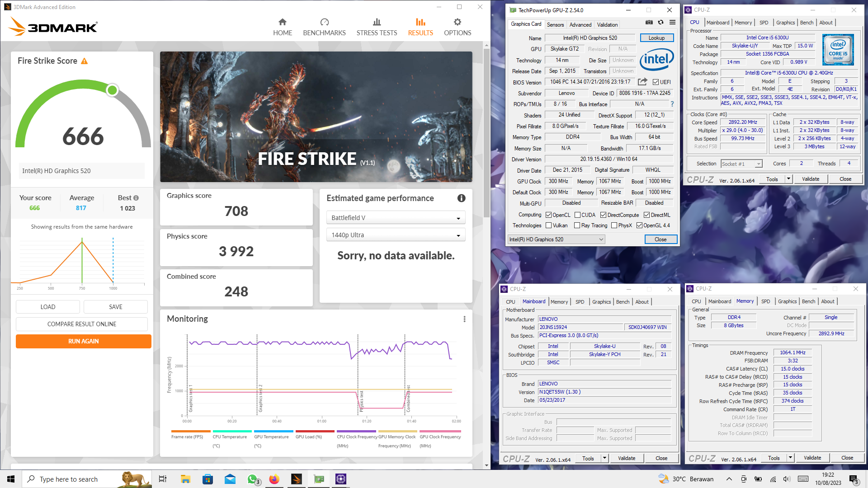868x488 pixels.
Task: Open WhatsApp from the taskbar
Action: 252,479
